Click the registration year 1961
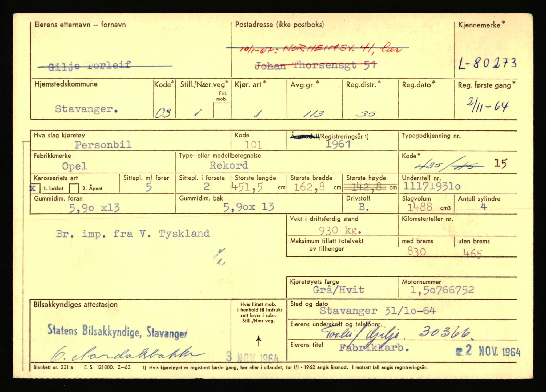 (338, 144)
